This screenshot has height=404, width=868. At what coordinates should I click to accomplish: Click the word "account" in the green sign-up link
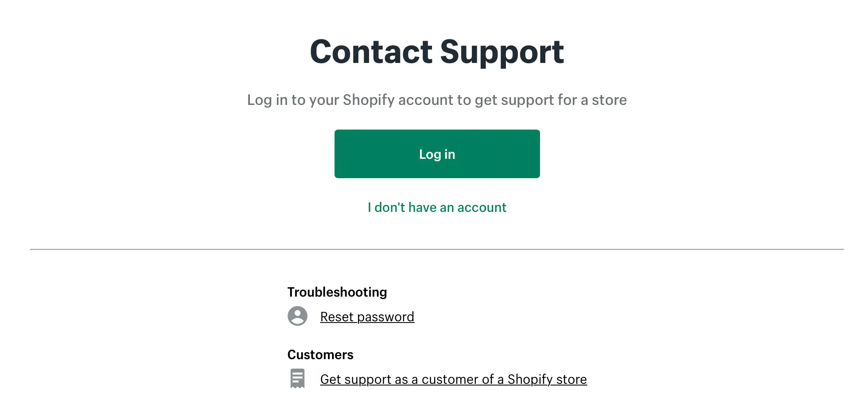482,207
